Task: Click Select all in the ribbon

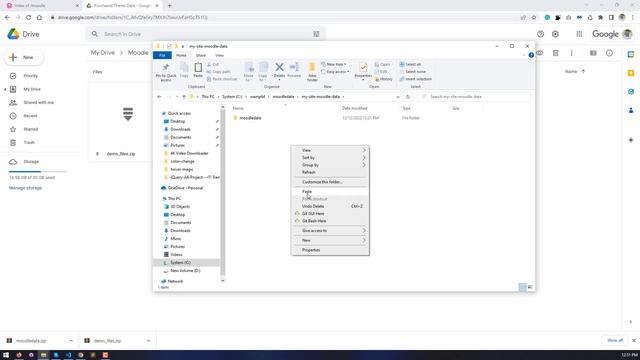Action: 410,64
